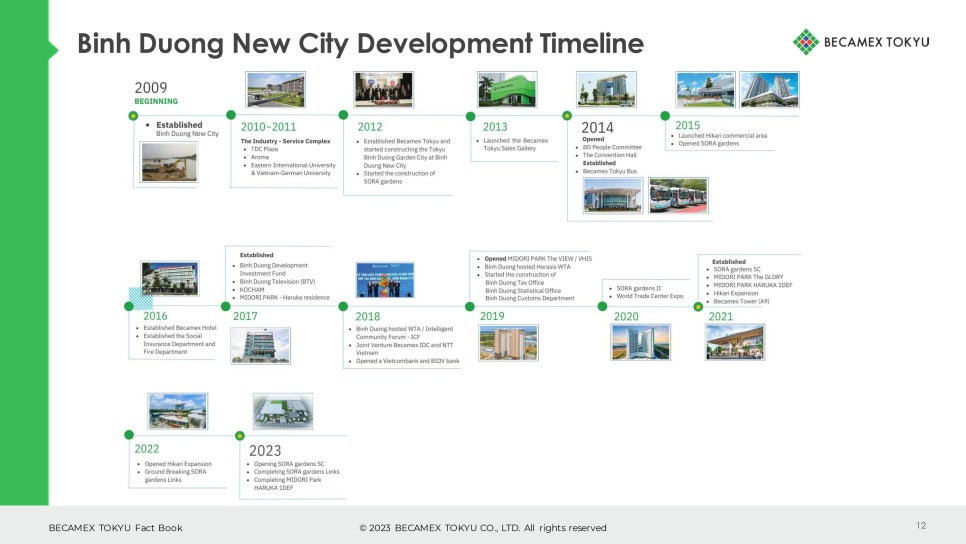Open the 2016 hotel building photo
Image resolution: width=966 pixels, height=544 pixels.
point(170,278)
